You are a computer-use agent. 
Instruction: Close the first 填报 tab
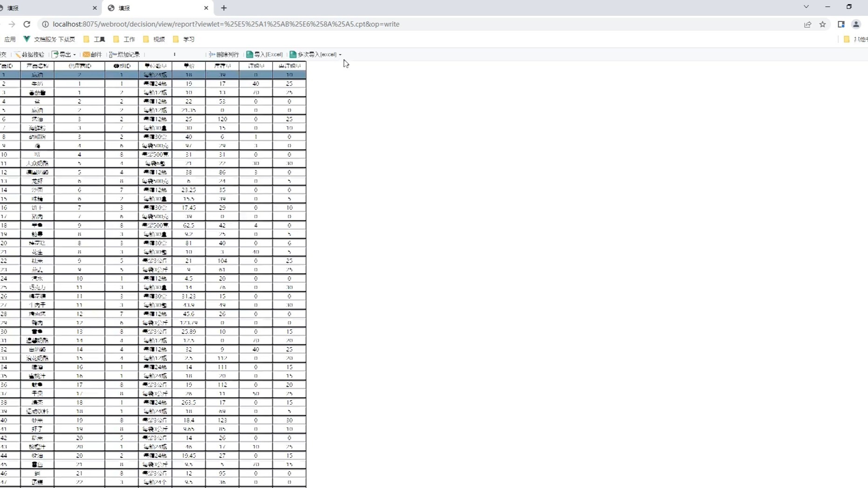click(x=95, y=8)
